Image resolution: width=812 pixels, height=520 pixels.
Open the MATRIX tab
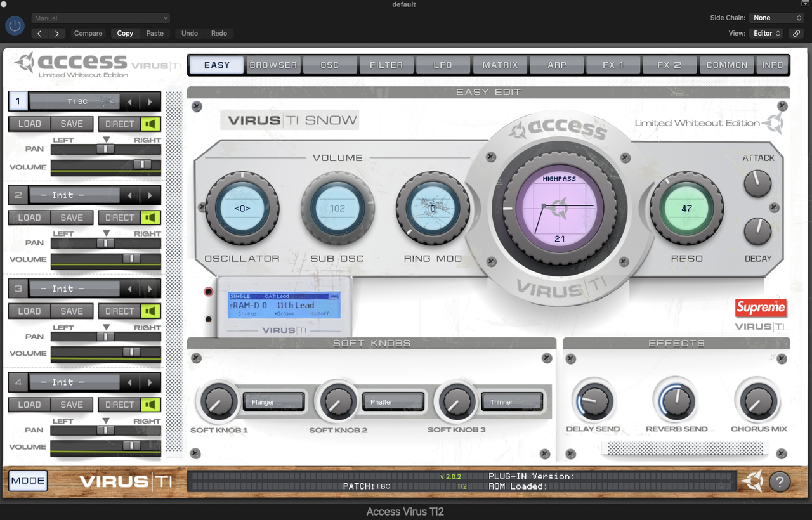pyautogui.click(x=500, y=65)
